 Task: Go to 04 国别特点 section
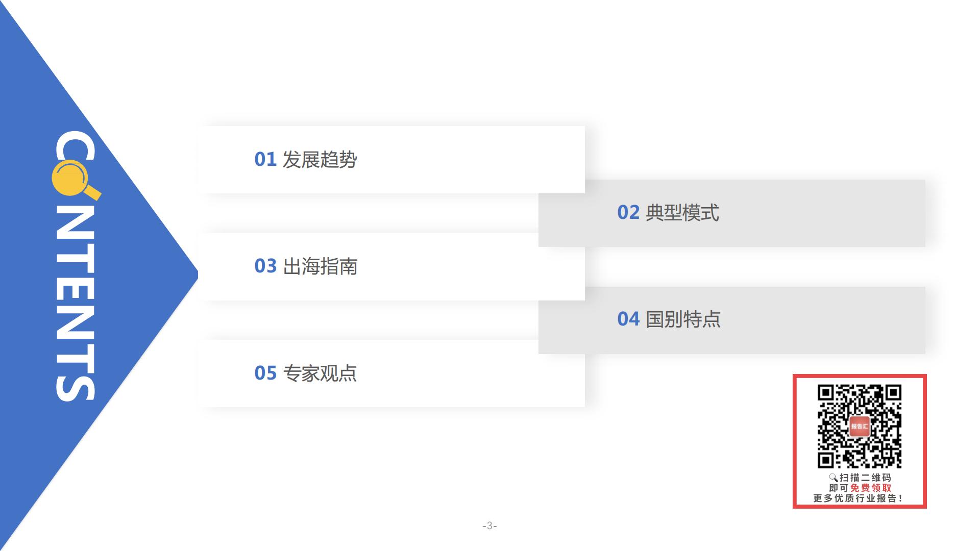[x=732, y=320]
